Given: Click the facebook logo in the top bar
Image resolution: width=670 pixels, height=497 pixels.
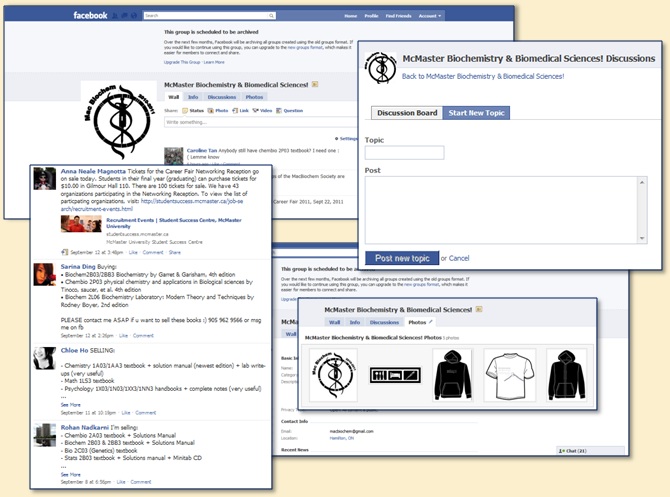Looking at the screenshot, I should (x=90, y=15).
